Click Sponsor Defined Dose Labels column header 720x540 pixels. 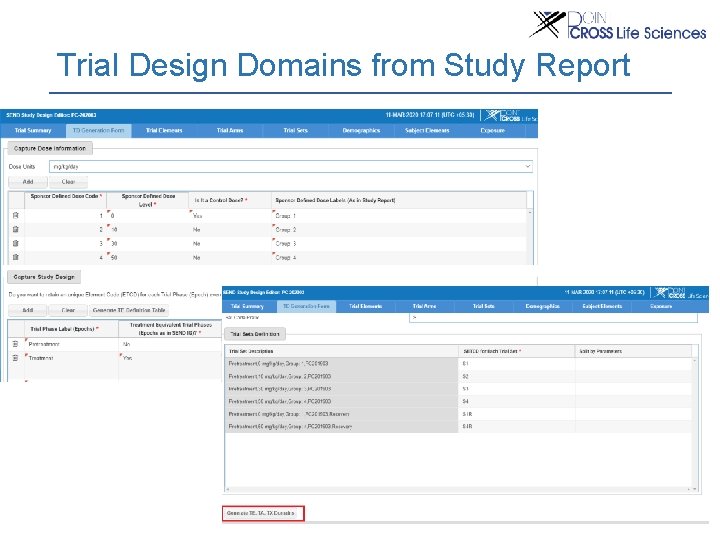tap(399, 200)
